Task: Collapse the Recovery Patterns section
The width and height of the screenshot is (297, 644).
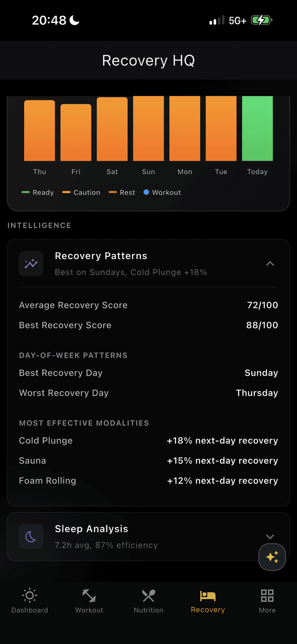Action: 270,263
